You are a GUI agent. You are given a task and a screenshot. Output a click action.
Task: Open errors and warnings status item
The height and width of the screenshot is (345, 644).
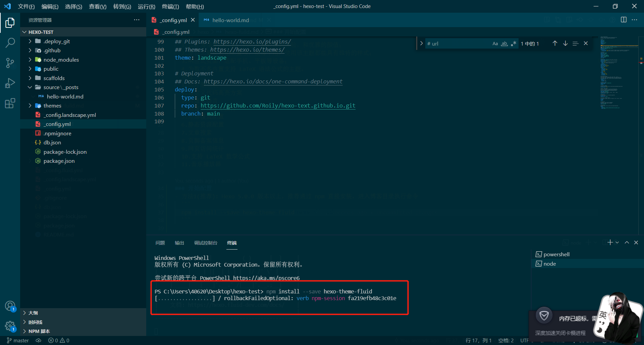[x=59, y=340]
